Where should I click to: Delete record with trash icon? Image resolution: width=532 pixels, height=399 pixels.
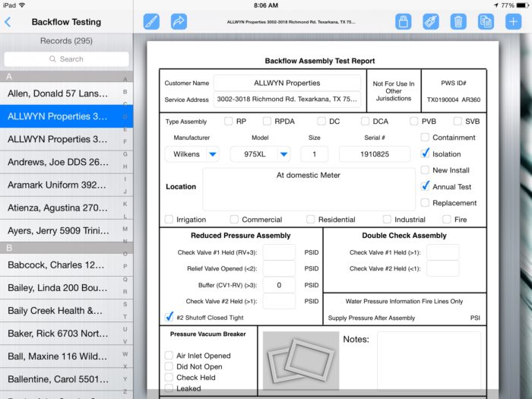[458, 22]
